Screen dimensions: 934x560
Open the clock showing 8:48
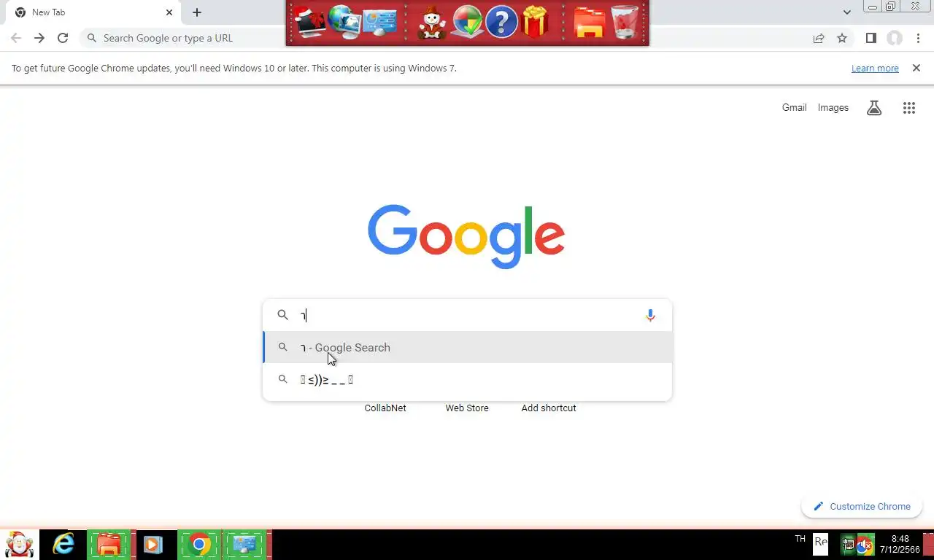tap(900, 545)
